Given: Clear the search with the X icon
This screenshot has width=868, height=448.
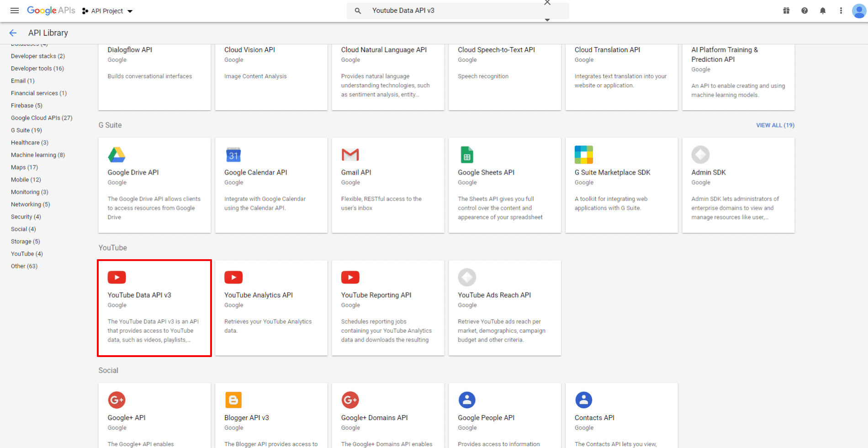Looking at the screenshot, I should point(547,3).
